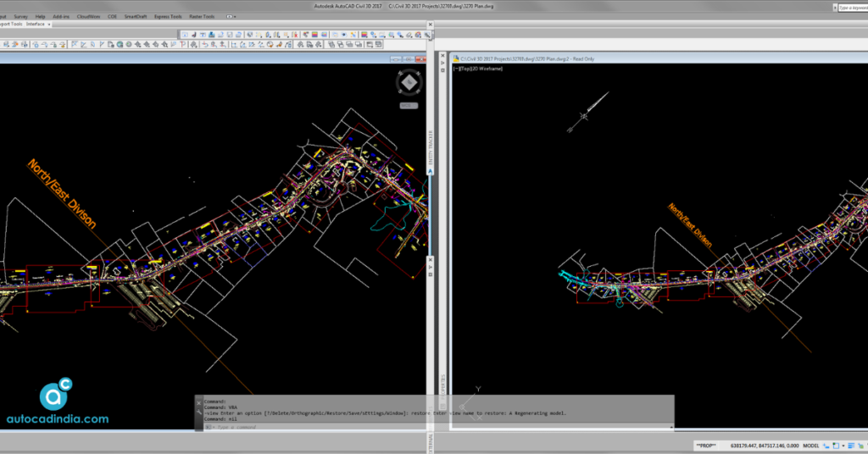
Task: Open the ribbon minimize options dropdown
Action: point(231,17)
